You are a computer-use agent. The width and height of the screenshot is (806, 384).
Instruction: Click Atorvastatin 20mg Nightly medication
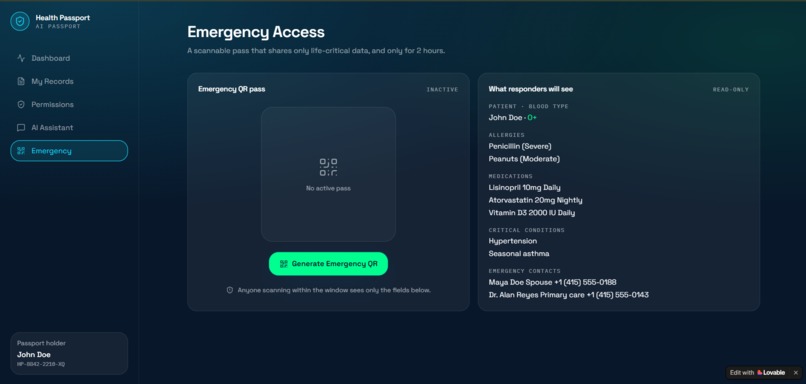tap(535, 200)
